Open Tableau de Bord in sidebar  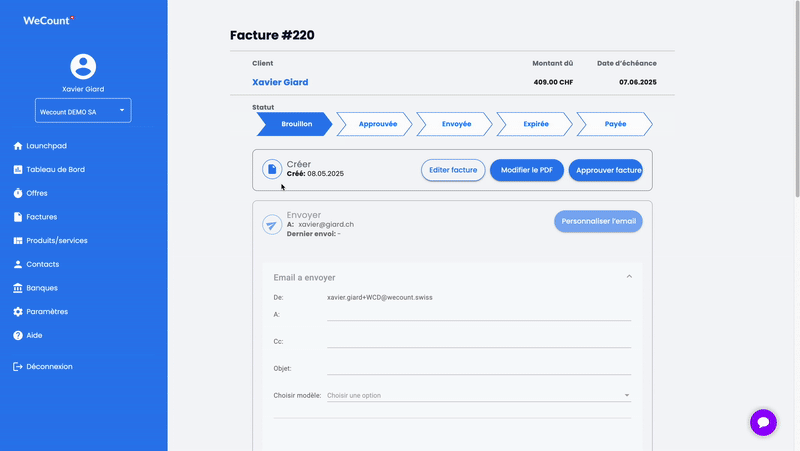tap(56, 169)
